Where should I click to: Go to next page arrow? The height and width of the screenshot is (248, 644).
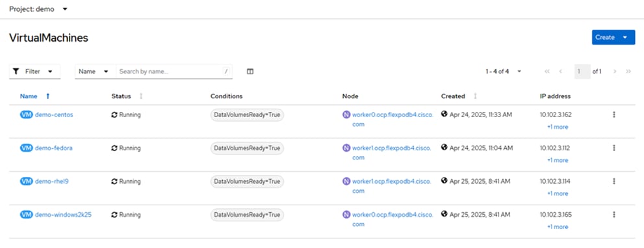click(615, 72)
